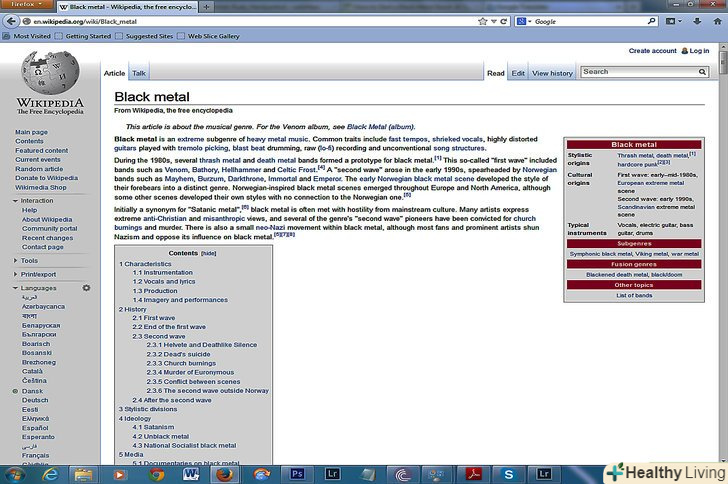
Task: Open Internet Explorer from the taskbar
Action: [x=52, y=473]
